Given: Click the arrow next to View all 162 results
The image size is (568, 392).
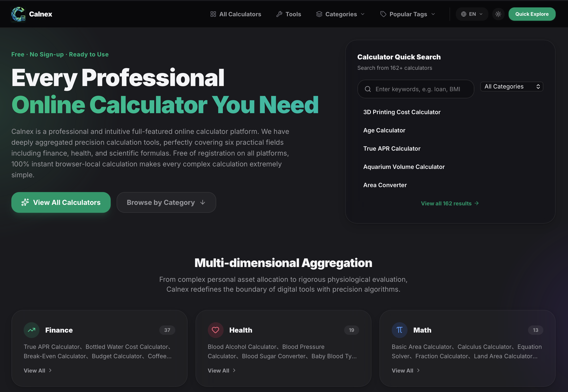Looking at the screenshot, I should click(477, 203).
